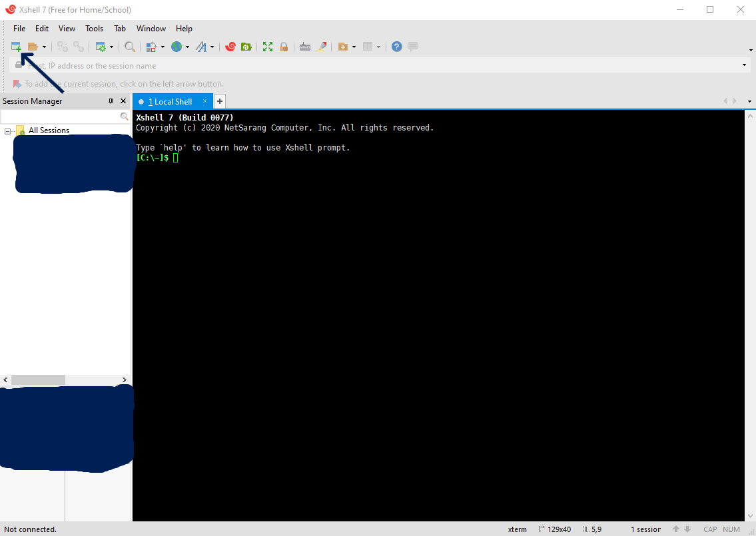The height and width of the screenshot is (536, 756).
Task: Click the folder with plus icon
Action: click(x=343, y=47)
